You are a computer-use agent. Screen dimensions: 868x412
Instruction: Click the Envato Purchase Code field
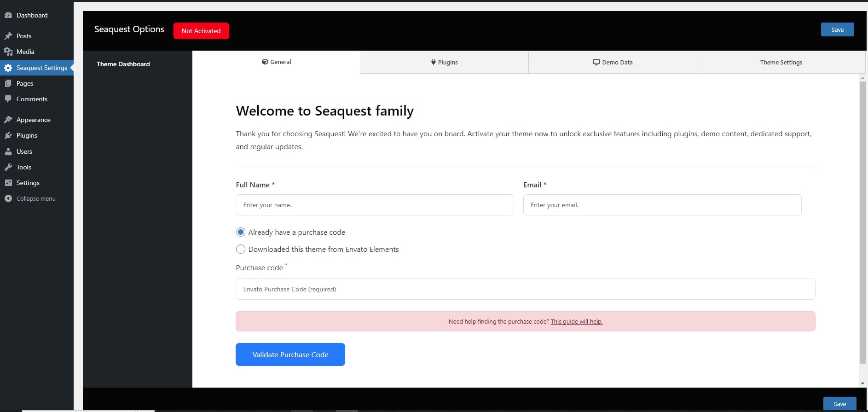[x=526, y=289]
